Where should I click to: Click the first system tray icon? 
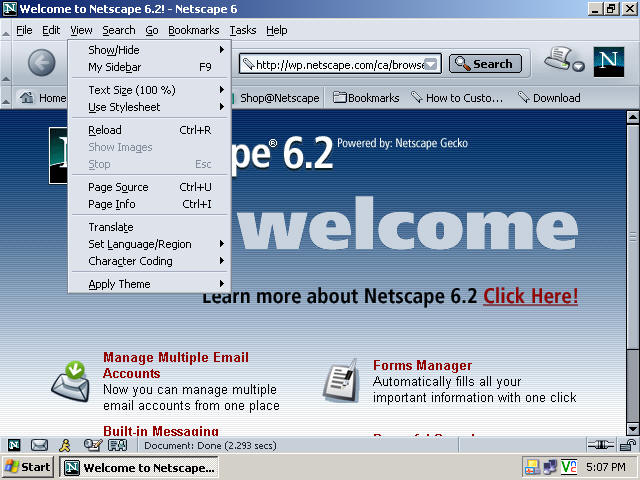coord(532,467)
